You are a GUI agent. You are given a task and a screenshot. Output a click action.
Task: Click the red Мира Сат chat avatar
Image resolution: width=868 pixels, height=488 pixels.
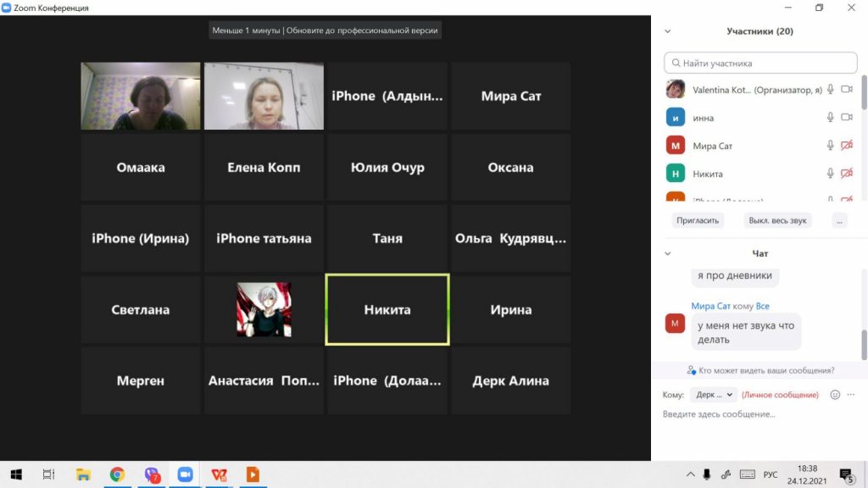coord(676,324)
